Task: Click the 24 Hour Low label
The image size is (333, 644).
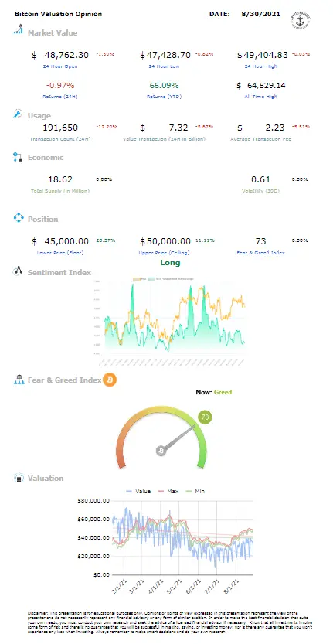Action: (x=165, y=66)
